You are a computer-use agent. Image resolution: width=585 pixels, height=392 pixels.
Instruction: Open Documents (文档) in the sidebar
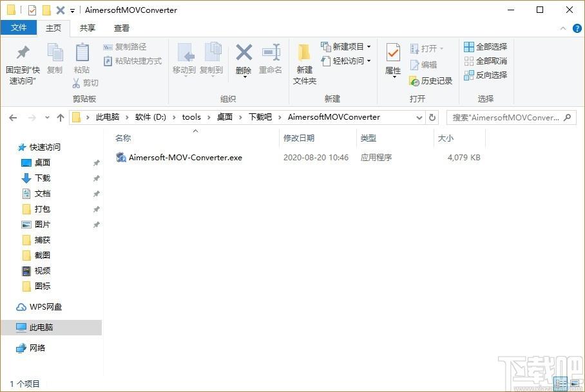(x=36, y=194)
